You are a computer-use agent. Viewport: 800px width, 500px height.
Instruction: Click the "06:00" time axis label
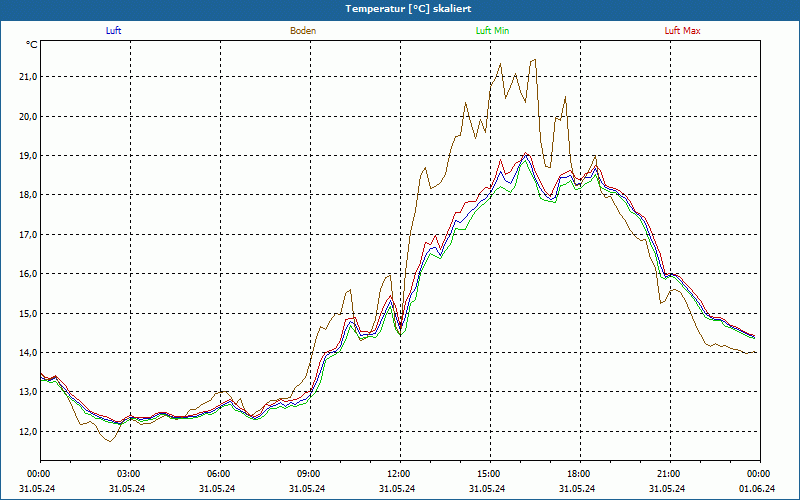(x=220, y=474)
